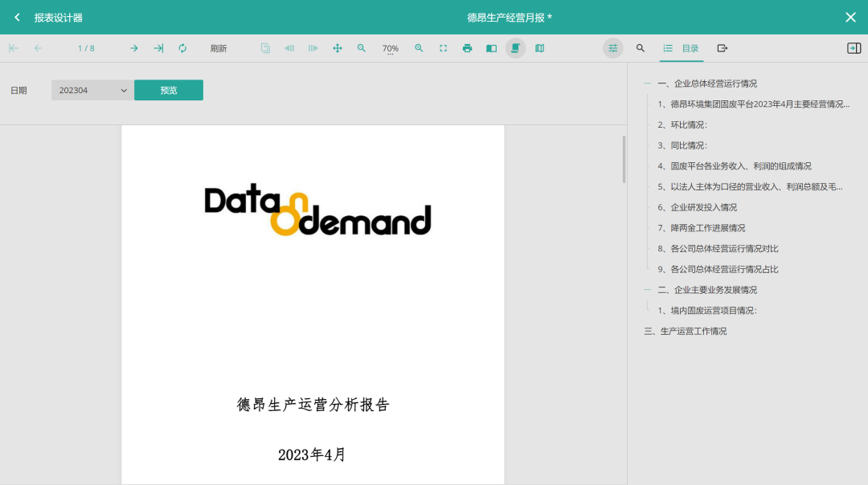Zoom in on the report
868x485 pixels.
click(419, 49)
